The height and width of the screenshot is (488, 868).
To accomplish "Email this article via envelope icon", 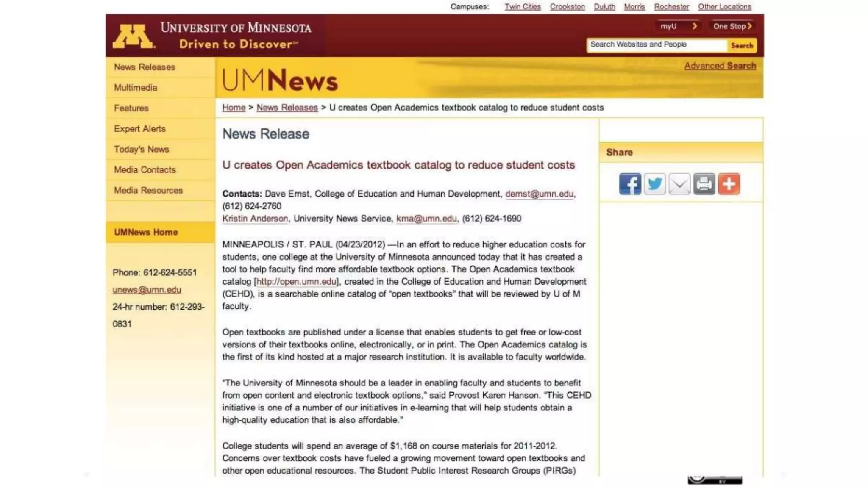I will coord(679,184).
